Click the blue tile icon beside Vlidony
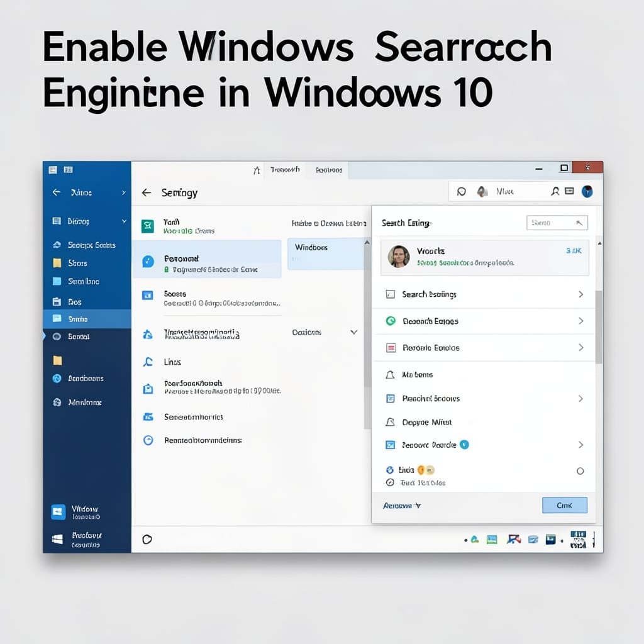 58,512
